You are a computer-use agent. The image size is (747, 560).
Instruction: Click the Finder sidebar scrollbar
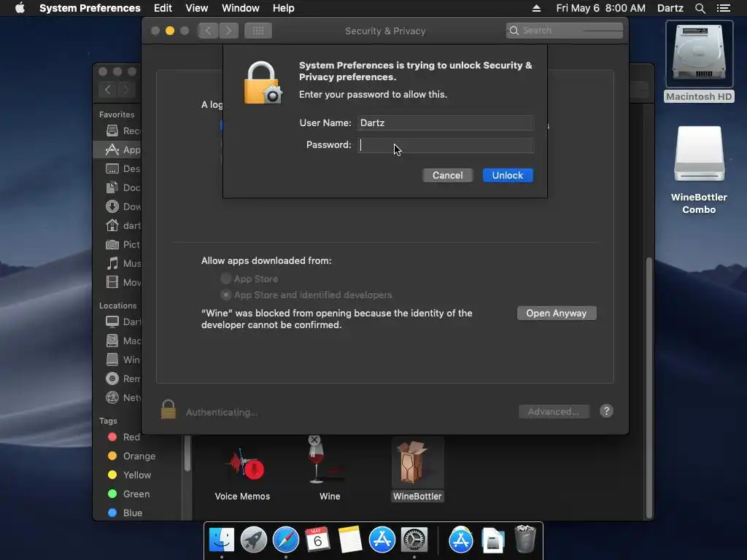tap(187, 454)
